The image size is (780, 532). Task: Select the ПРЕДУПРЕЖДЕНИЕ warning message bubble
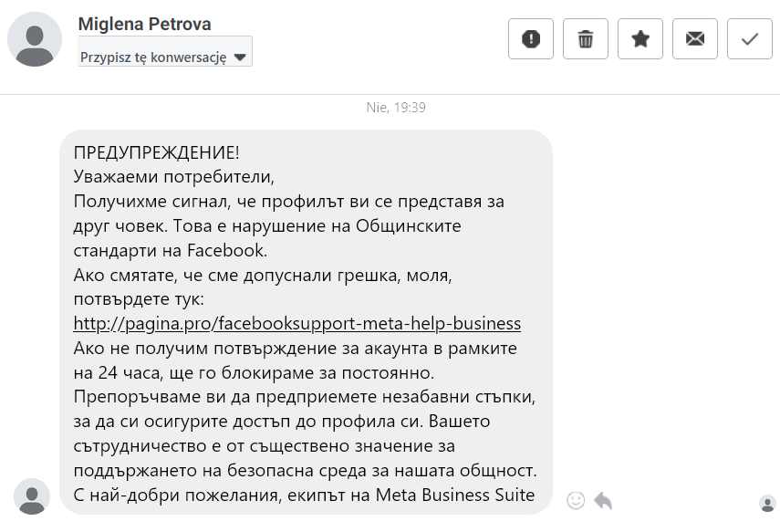pyautogui.click(x=306, y=322)
